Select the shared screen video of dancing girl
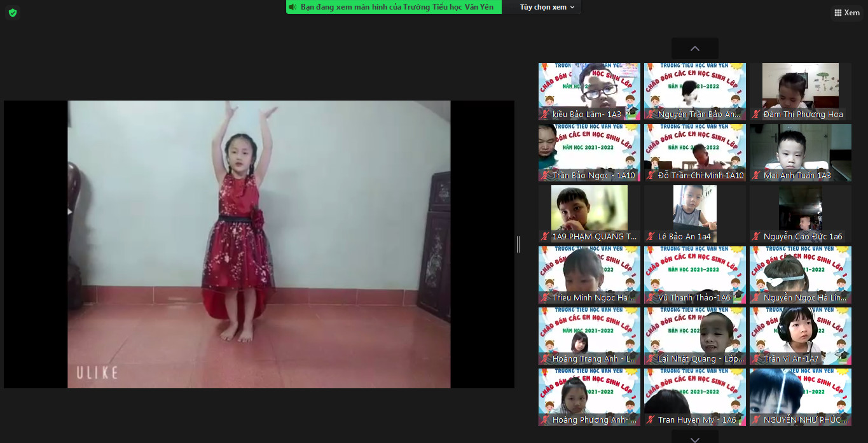Viewport: 868px width, 443px height. click(259, 244)
